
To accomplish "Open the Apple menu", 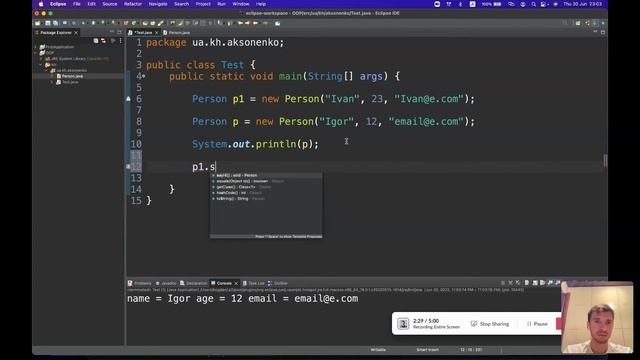I will pos(41,4).
